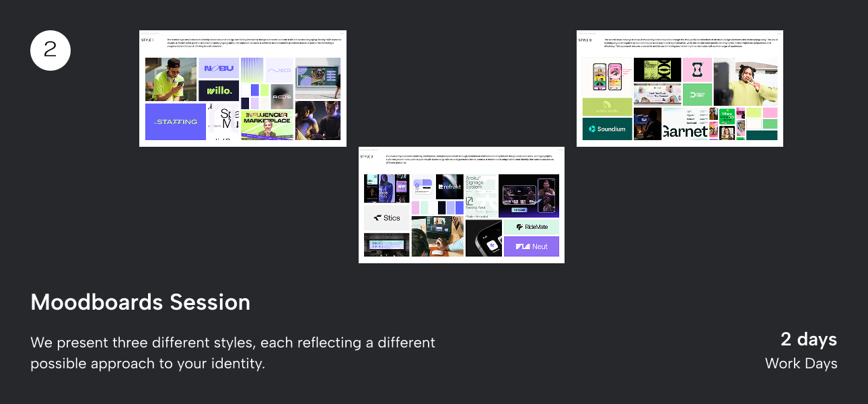Click the Aroku Signage System tile

480,195
